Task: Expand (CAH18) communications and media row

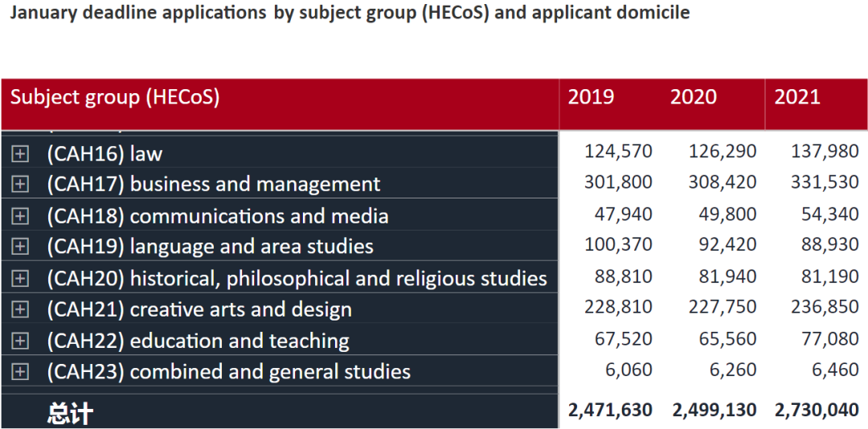Action: 20,216
